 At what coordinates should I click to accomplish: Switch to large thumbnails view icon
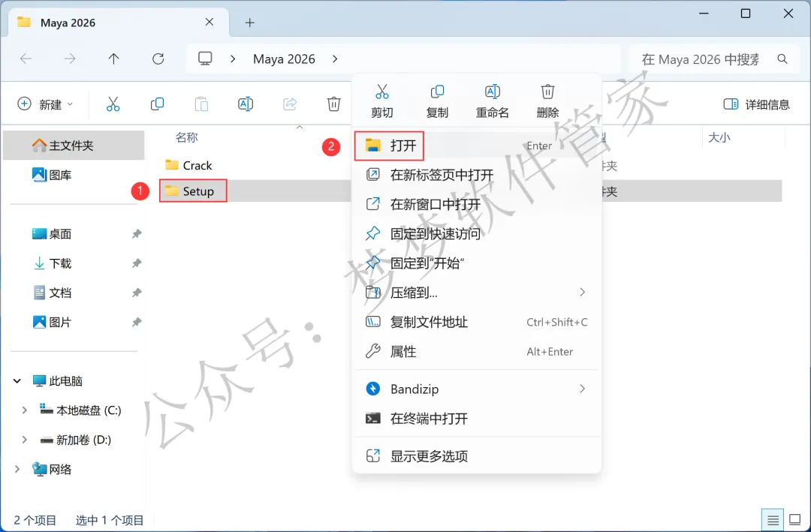pyautogui.click(x=794, y=519)
